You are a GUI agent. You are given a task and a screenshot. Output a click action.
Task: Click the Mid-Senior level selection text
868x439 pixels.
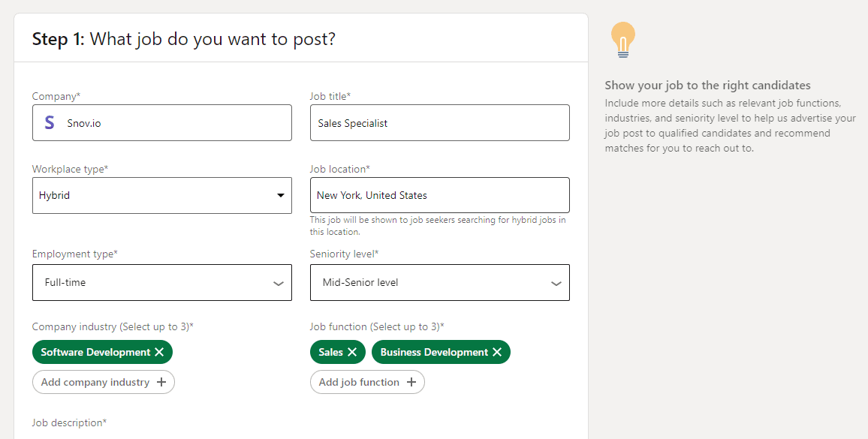[360, 283]
